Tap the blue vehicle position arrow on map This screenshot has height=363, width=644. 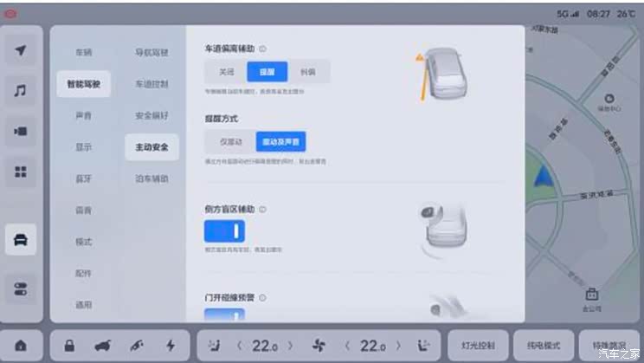(x=544, y=177)
